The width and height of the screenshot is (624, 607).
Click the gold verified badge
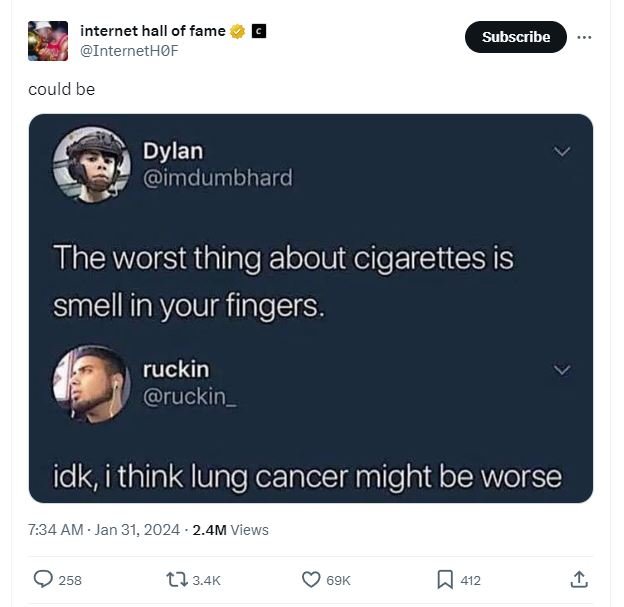tap(238, 31)
